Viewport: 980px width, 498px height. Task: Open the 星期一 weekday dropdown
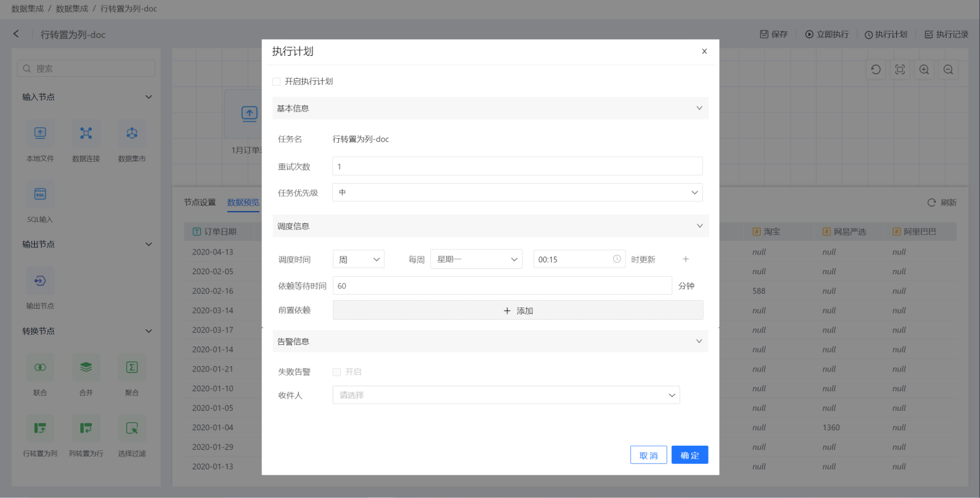tap(476, 259)
